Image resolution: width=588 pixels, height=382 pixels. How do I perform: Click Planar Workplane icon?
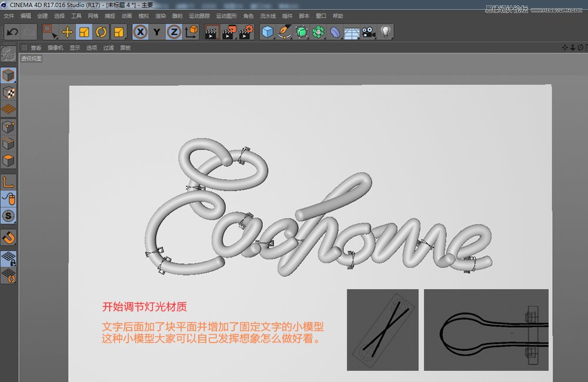pyautogui.click(x=8, y=276)
